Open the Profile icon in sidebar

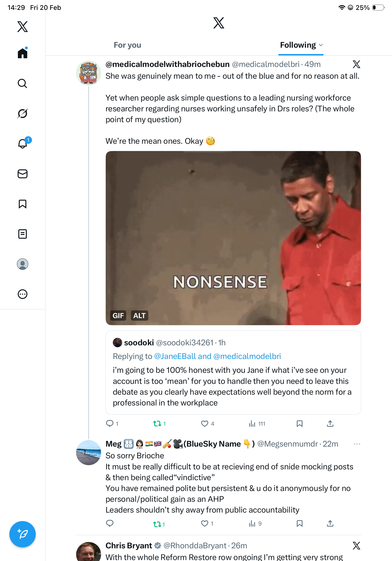23,264
